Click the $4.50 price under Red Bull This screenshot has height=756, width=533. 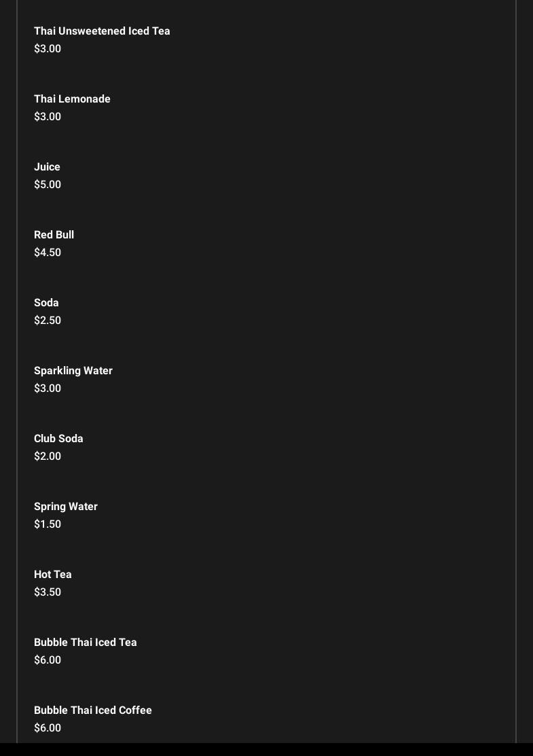48,253
